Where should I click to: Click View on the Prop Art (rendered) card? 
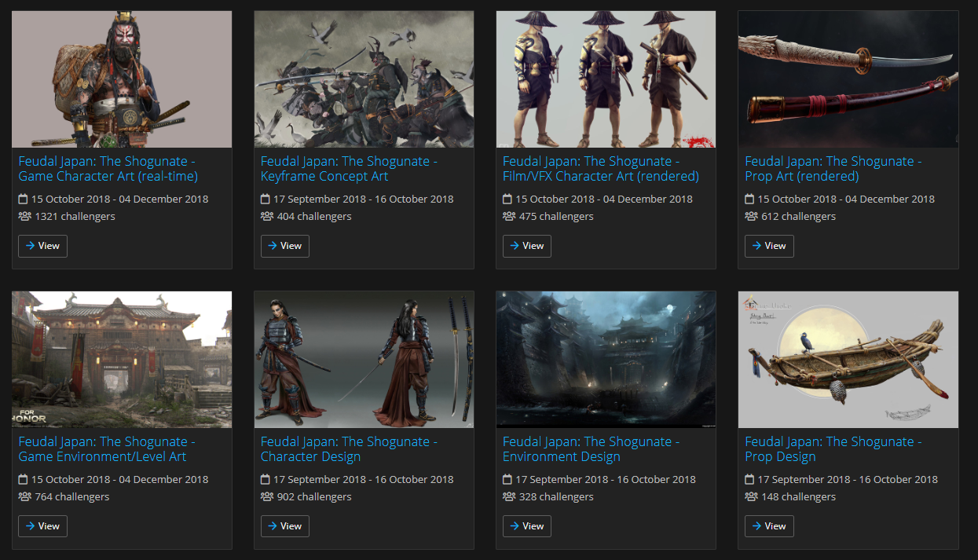(x=769, y=246)
